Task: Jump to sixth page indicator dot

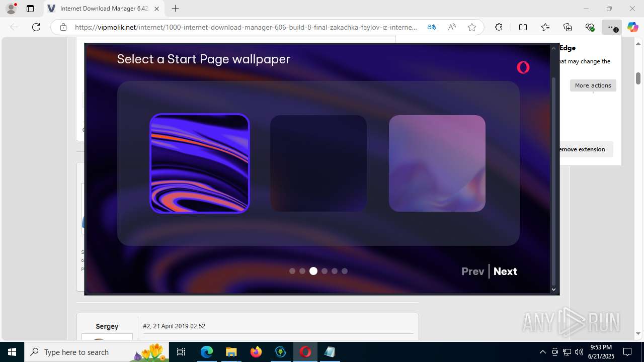Action: (x=345, y=271)
